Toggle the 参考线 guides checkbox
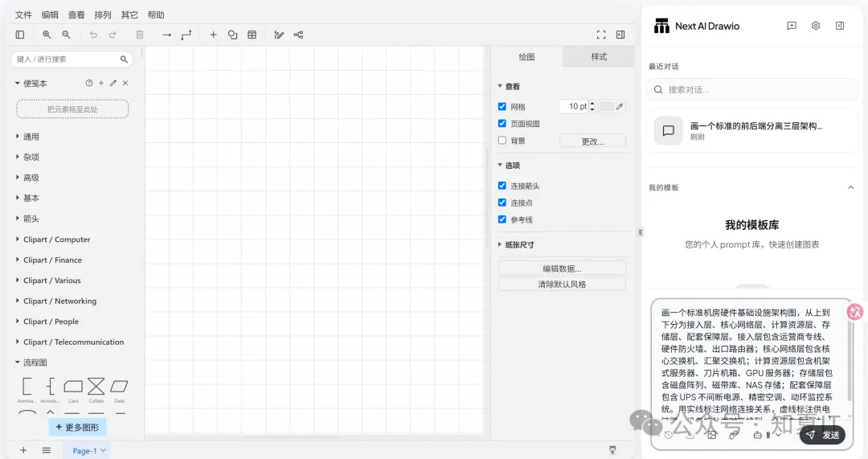The height and width of the screenshot is (459, 868). click(x=502, y=219)
